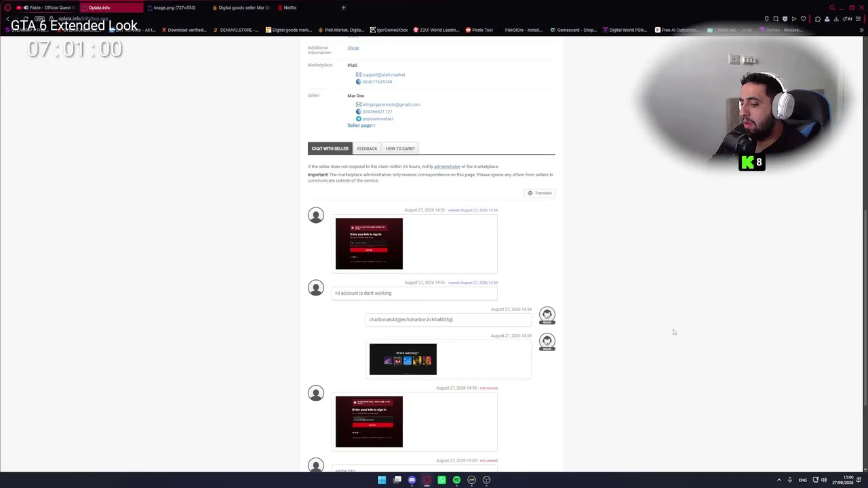Click the seller avatar above the Who's watching image

click(x=547, y=342)
